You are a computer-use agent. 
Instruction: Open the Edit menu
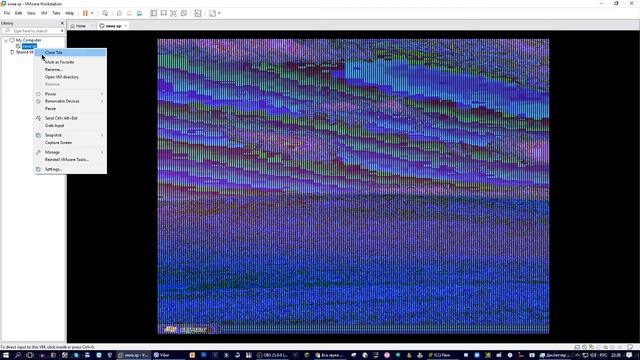(x=18, y=13)
